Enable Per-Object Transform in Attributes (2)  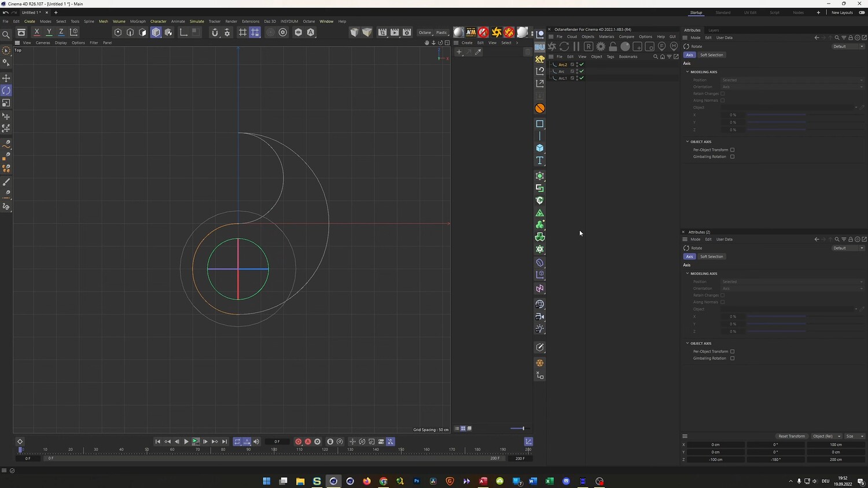click(732, 352)
